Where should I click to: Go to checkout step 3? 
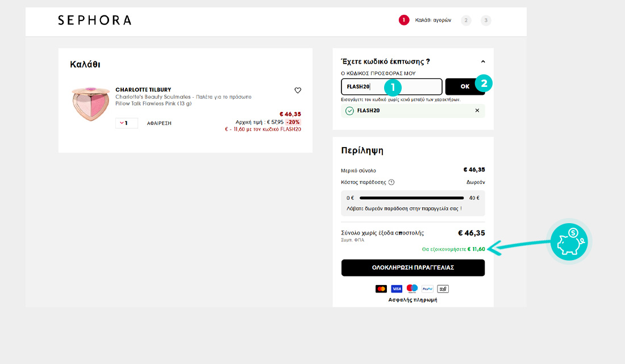[486, 20]
